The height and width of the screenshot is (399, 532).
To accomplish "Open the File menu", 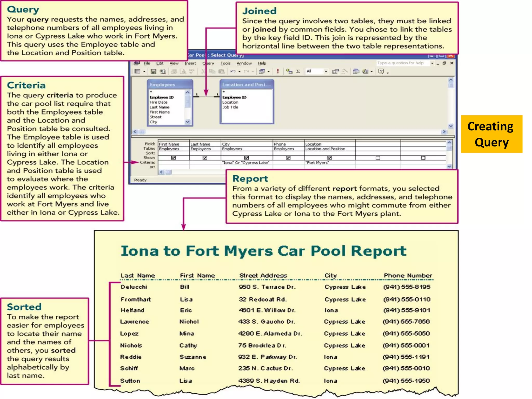I will pos(147,63).
